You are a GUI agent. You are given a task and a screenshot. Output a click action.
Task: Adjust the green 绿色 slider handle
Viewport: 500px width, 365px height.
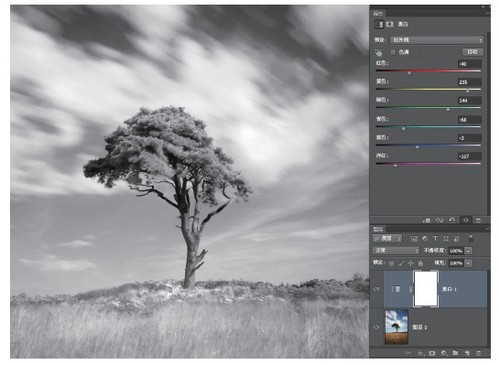click(x=448, y=109)
